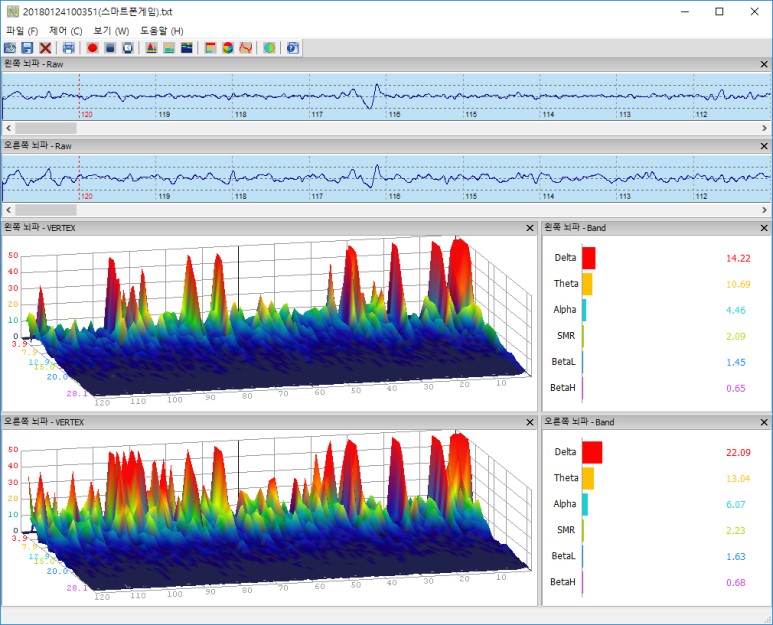Image resolution: width=773 pixels, height=625 pixels.
Task: Close the 왼쪽 뇌파 - VERTEX panel
Action: point(529,228)
